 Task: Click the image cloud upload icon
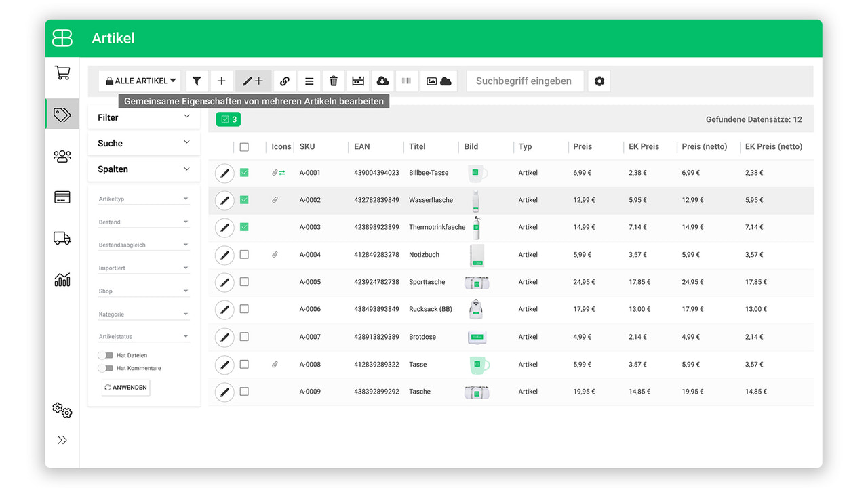[x=439, y=81]
